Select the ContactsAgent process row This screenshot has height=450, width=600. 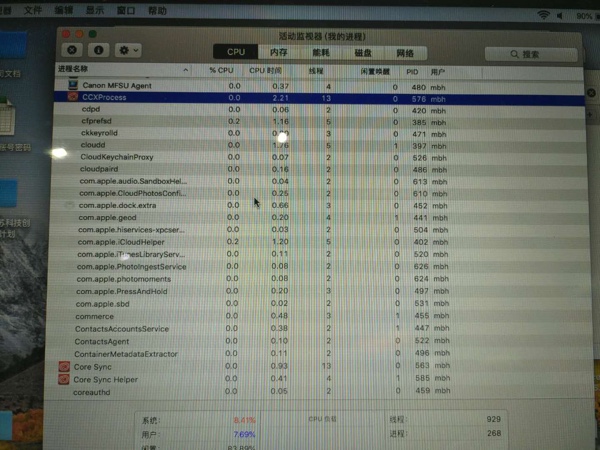pos(319,341)
